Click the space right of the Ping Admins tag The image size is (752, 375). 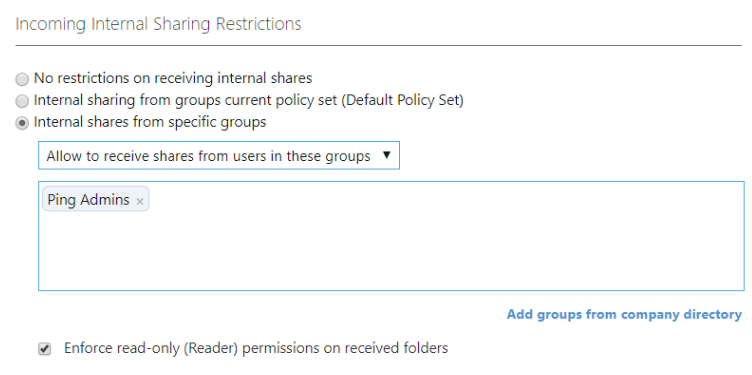click(x=446, y=199)
